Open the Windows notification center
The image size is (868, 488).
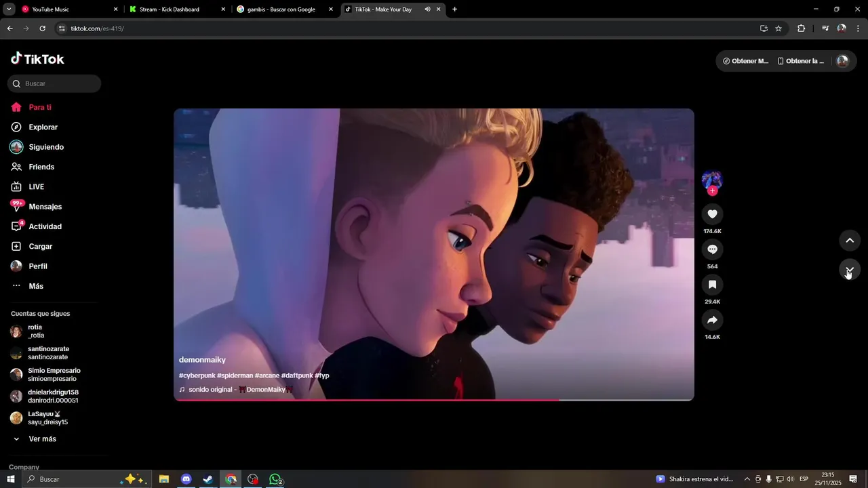point(853,479)
